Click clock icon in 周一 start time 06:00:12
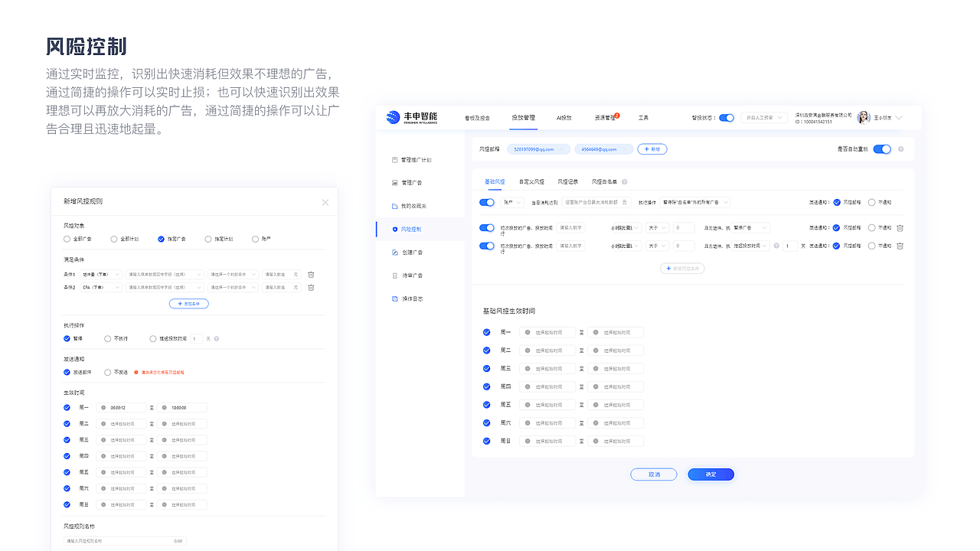The image size is (980, 551). tap(103, 407)
